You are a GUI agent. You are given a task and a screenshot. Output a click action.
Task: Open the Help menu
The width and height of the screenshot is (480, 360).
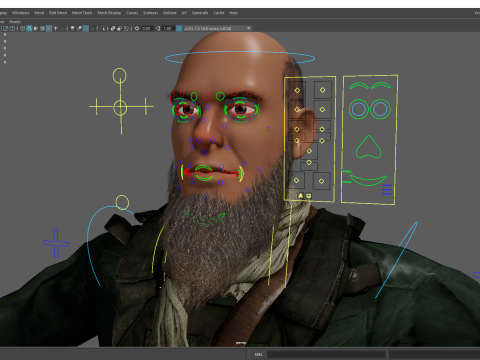[x=233, y=13]
